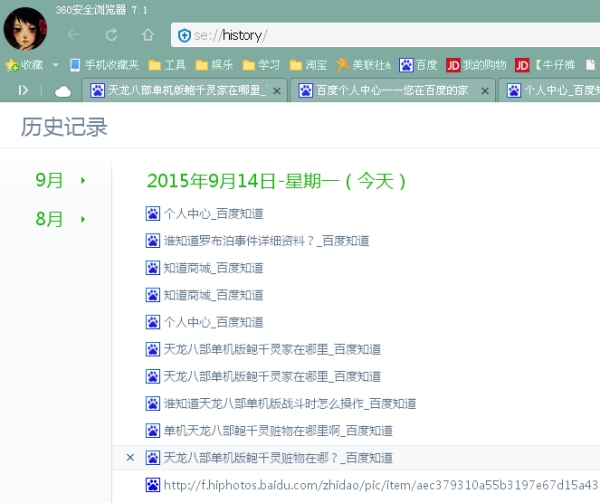This screenshot has width=600, height=503.
Task: Close the 天龙八部单机版鲍千灵家在哪里 tab
Action: (x=277, y=91)
